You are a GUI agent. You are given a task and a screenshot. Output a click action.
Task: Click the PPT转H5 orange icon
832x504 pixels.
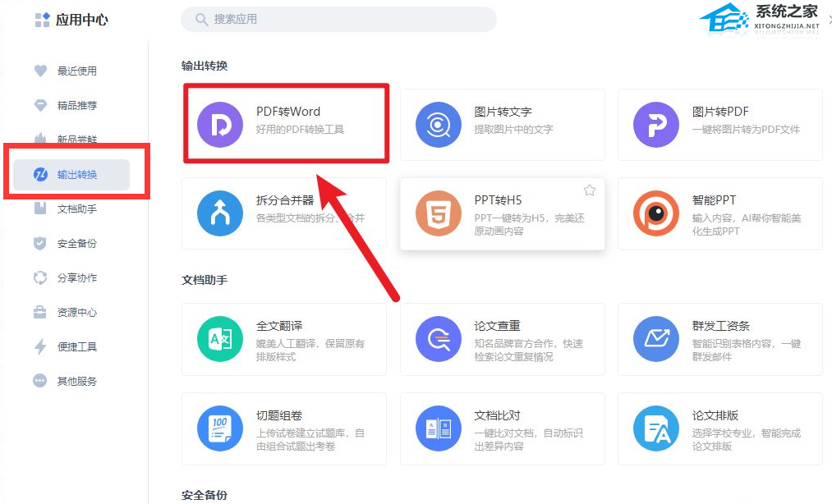pyautogui.click(x=439, y=213)
